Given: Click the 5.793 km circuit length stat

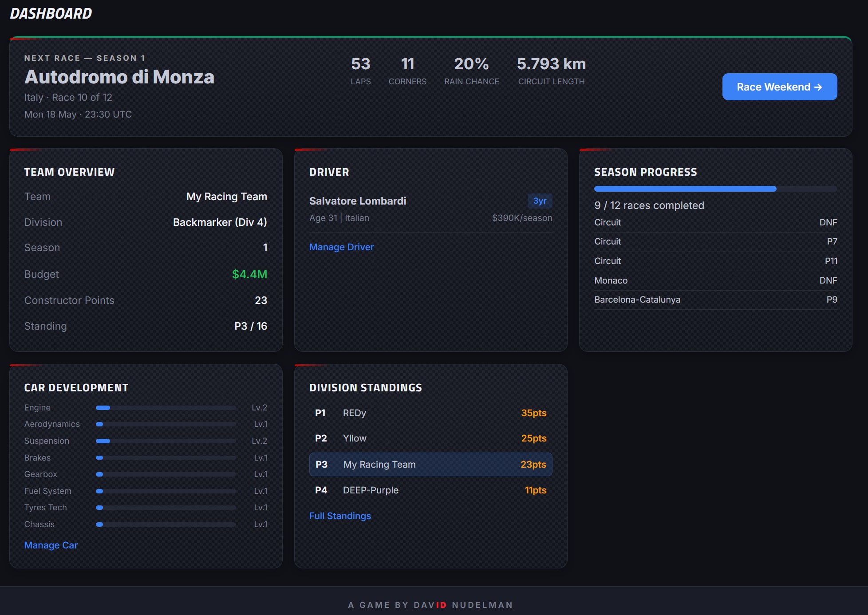Looking at the screenshot, I should click(551, 71).
